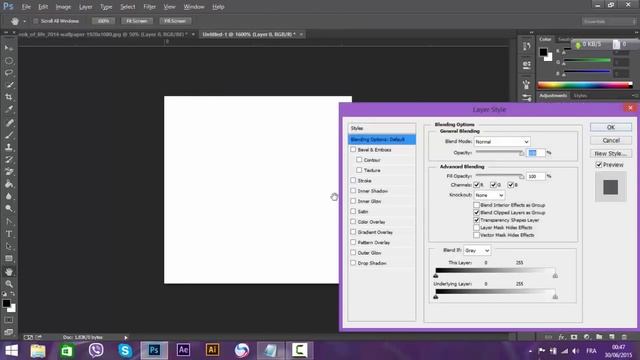The width and height of the screenshot is (640, 360).
Task: Select the Zoom tool in toolbox
Action: tap(9, 284)
